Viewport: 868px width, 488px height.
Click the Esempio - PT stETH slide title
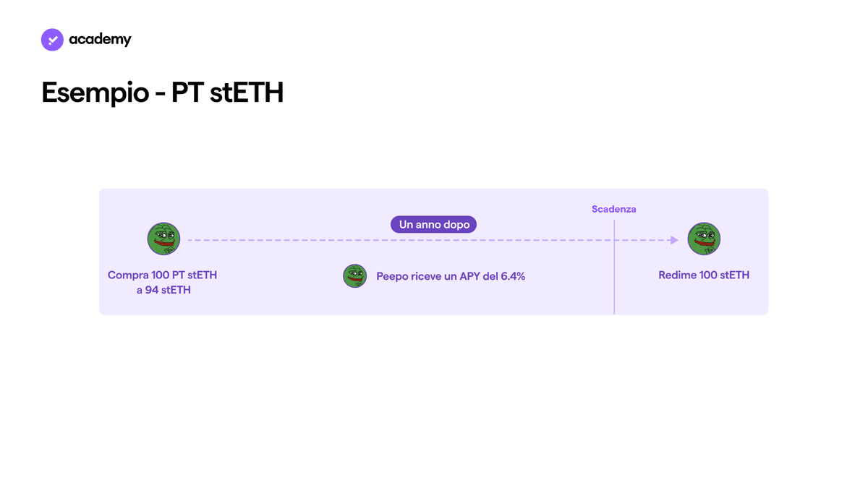coord(163,93)
